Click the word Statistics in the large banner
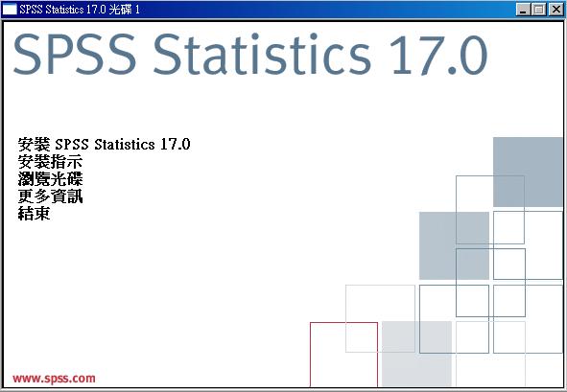 [263, 55]
